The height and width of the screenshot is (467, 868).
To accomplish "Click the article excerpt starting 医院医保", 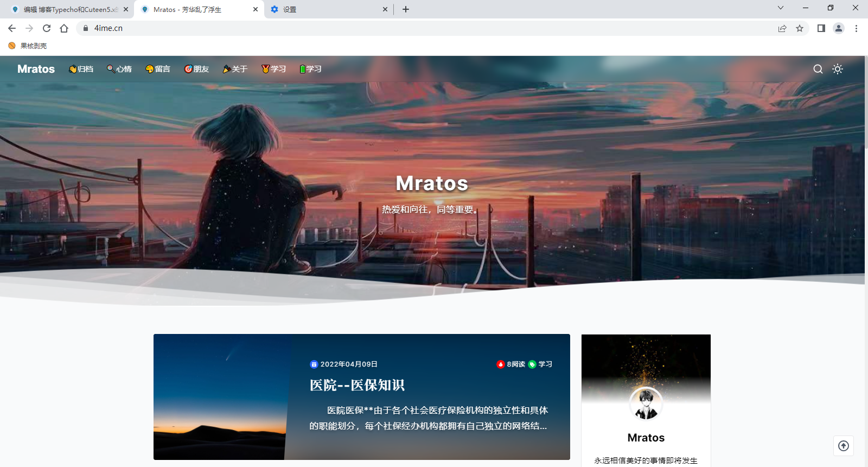I will coord(429,418).
